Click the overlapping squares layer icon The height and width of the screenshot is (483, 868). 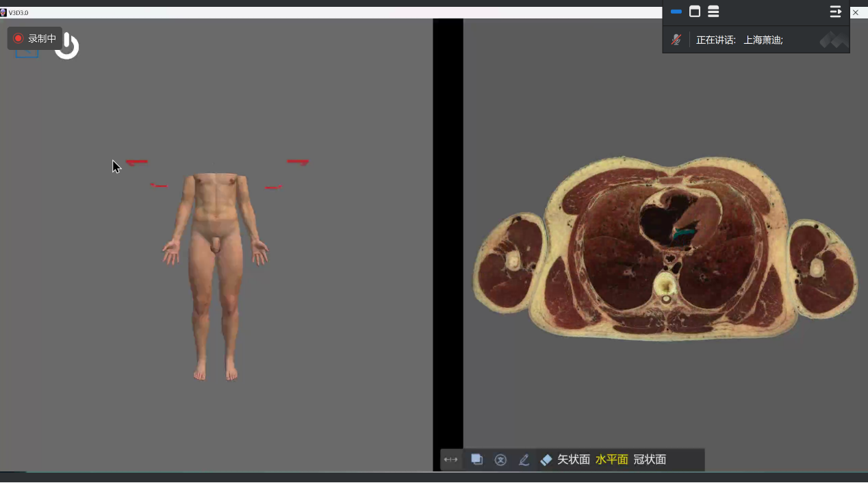[x=477, y=460]
